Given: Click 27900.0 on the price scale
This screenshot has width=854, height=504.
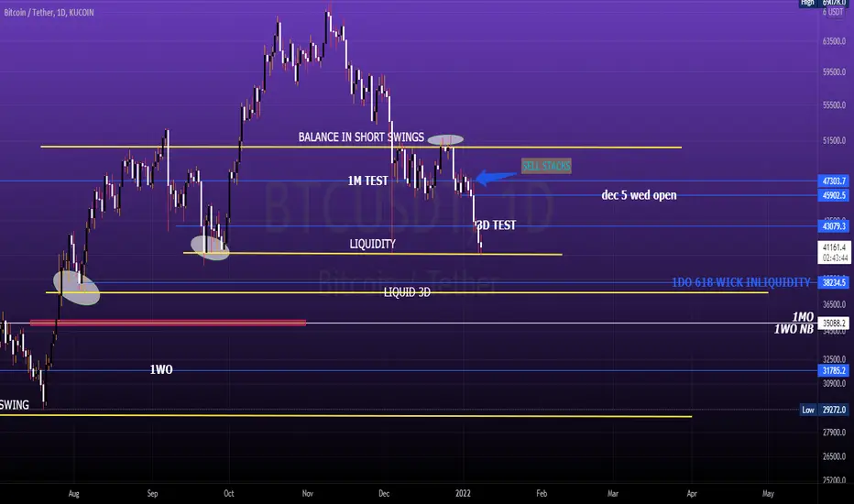Looking at the screenshot, I should click(835, 433).
